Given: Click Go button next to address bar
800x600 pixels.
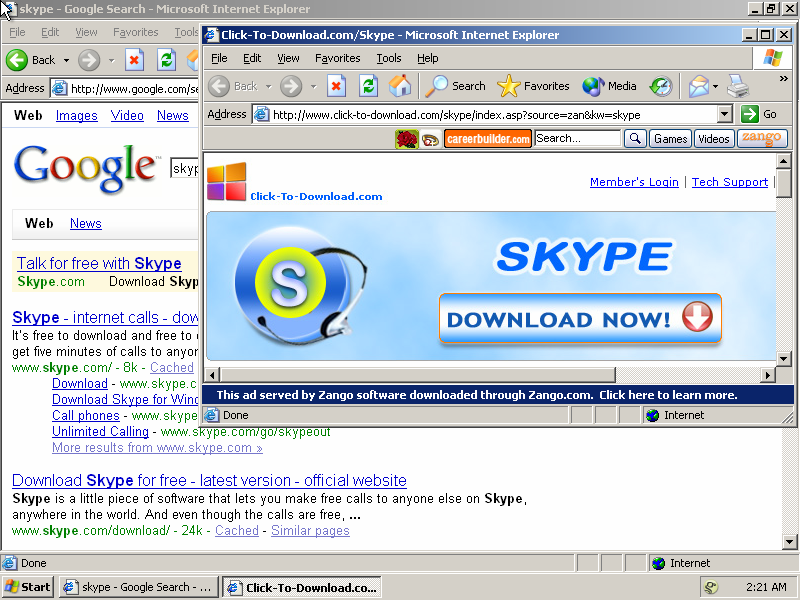Looking at the screenshot, I should (x=759, y=114).
